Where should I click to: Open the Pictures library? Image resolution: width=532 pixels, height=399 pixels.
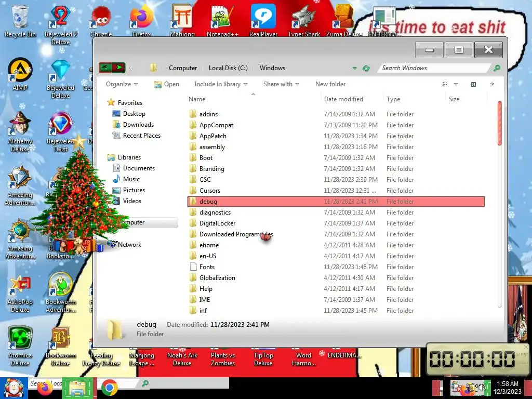129,190
